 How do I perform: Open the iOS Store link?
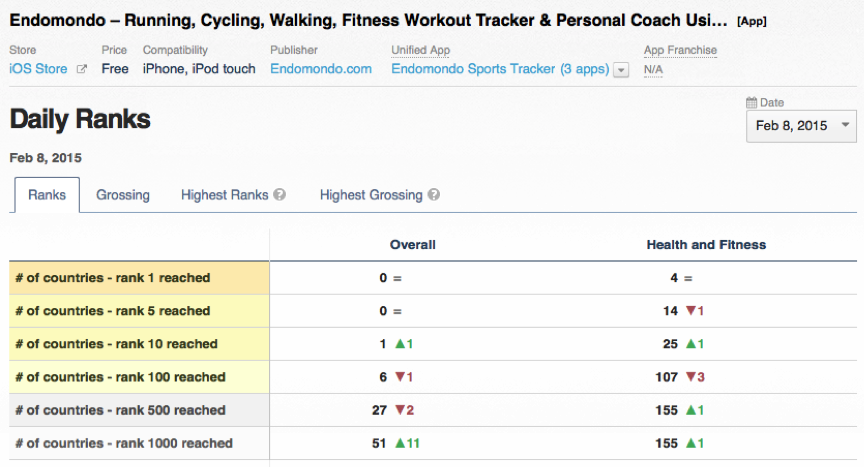pyautogui.click(x=39, y=69)
